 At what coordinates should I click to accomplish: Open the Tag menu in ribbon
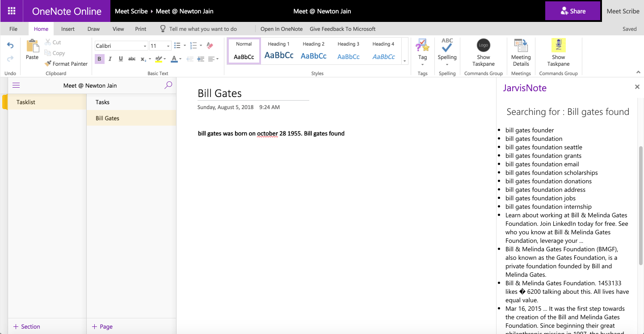(422, 53)
